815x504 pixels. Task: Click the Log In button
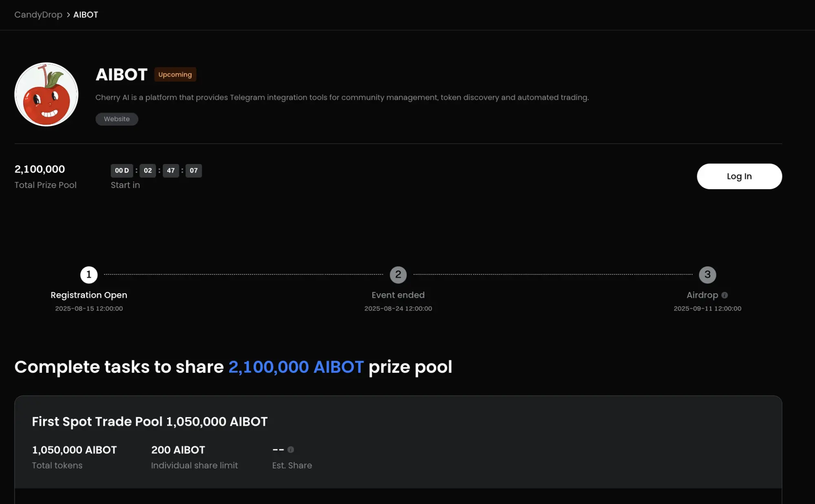pos(739,176)
